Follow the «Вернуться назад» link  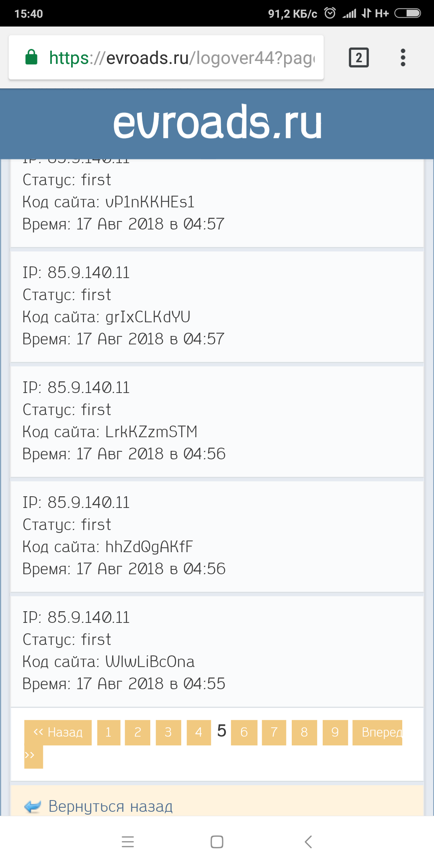pyautogui.click(x=111, y=806)
